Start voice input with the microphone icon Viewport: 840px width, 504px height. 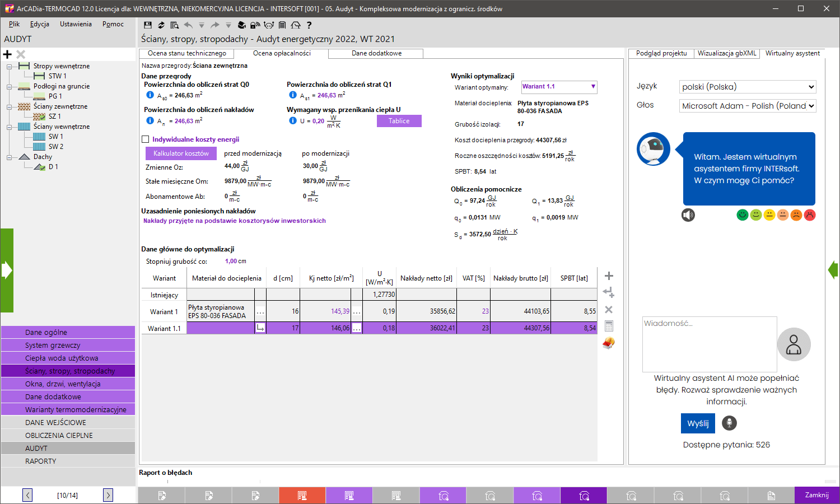click(x=729, y=423)
